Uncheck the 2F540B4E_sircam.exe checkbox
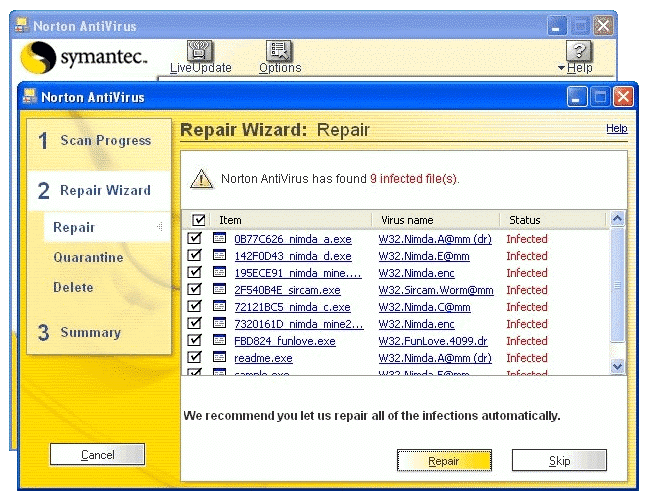Screen dimensions: 652x497 (x=196, y=290)
